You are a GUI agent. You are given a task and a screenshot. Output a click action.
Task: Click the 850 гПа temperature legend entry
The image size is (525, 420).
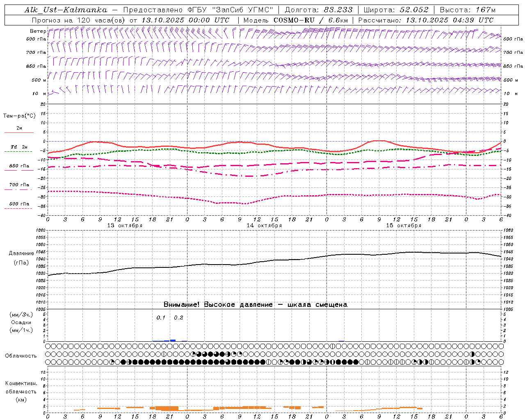(19, 166)
